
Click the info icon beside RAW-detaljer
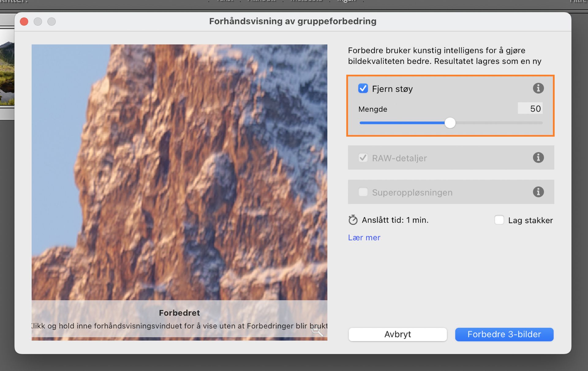pyautogui.click(x=539, y=158)
